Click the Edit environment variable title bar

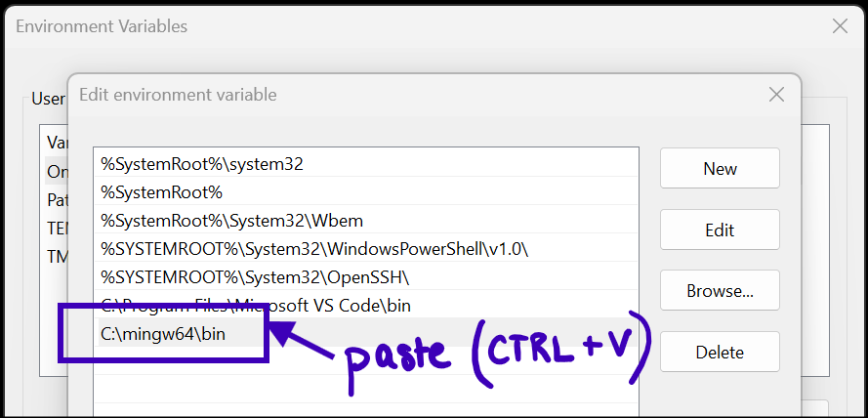tap(391, 95)
